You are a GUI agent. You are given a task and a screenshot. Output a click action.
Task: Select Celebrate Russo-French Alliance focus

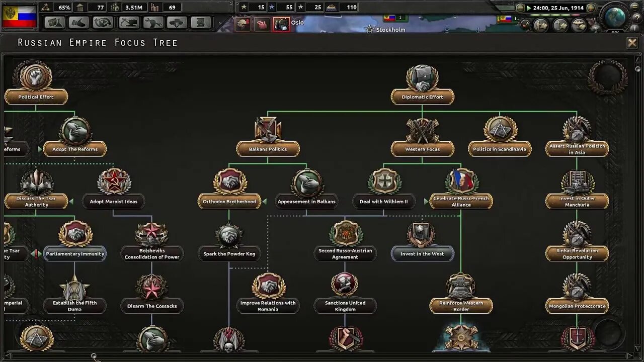461,189
